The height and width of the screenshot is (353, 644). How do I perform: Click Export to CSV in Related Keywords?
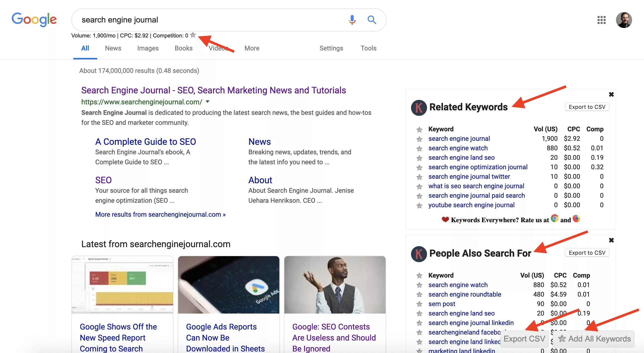[x=587, y=107]
